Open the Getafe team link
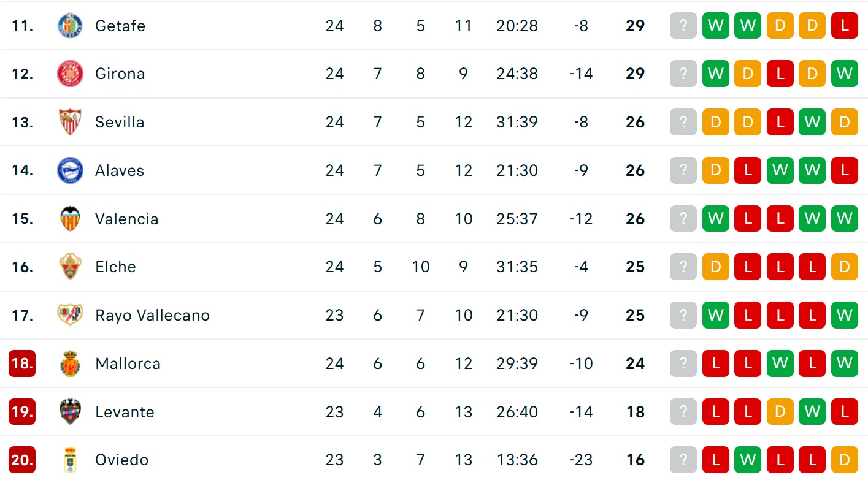This screenshot has height=483, width=868. [120, 26]
